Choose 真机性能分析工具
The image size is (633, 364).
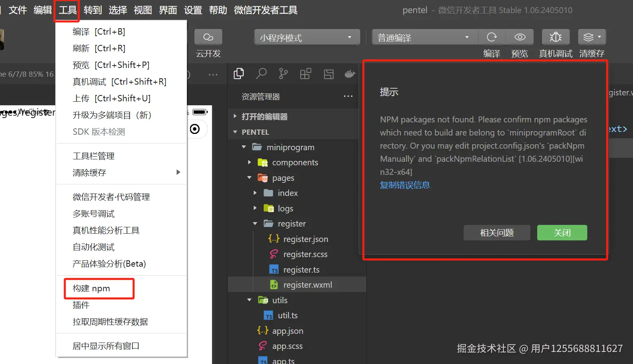tap(121, 230)
